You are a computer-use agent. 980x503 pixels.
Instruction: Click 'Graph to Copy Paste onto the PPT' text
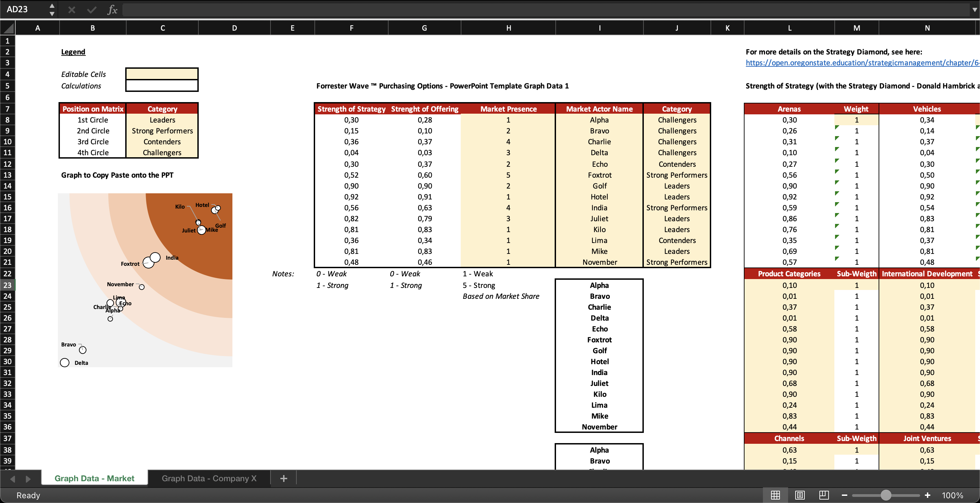(117, 175)
